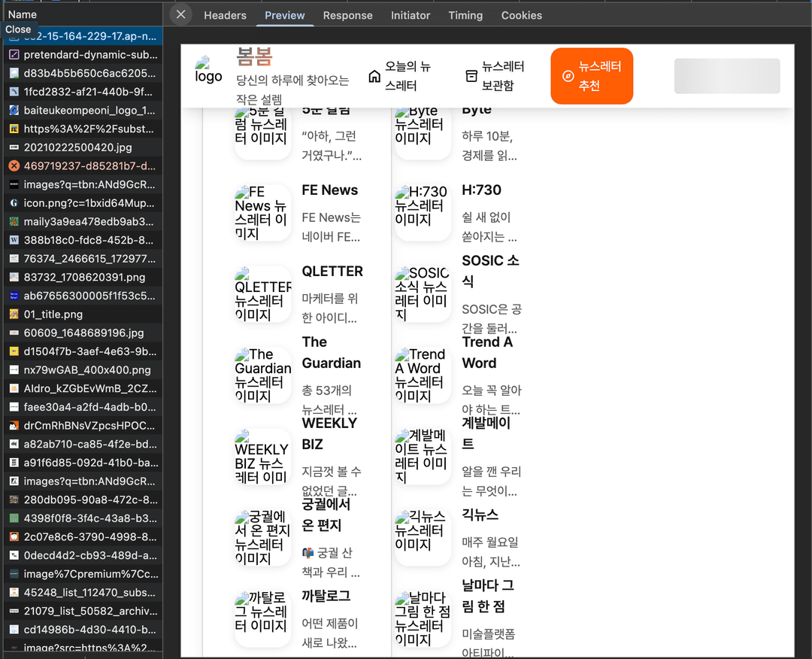Select baiteukeompeoni_logo_1 request row

coord(83,111)
